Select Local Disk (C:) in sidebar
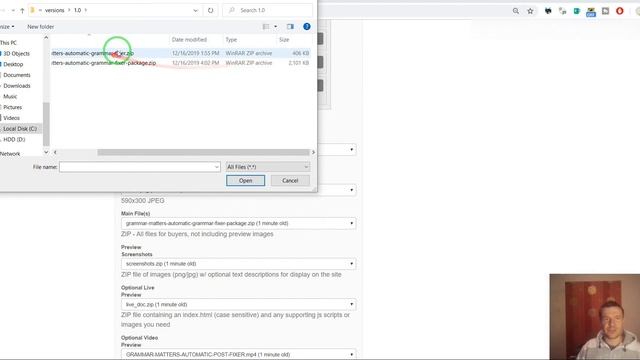 [20, 129]
